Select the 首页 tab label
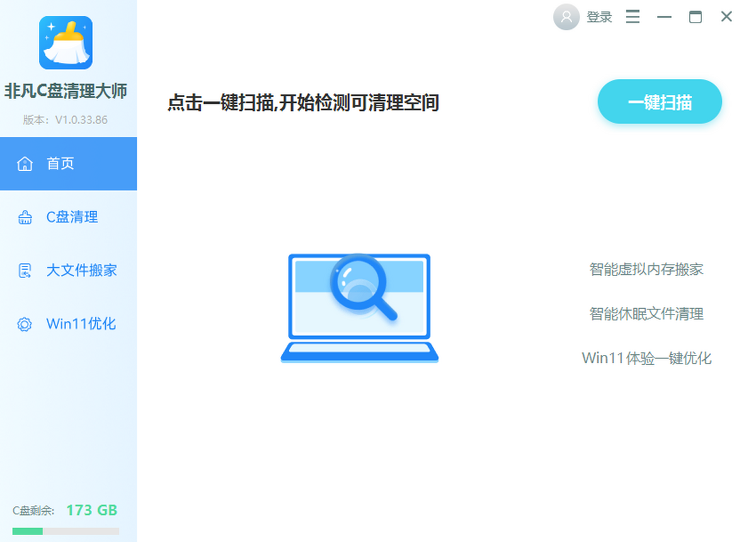756x542 pixels. point(60,164)
